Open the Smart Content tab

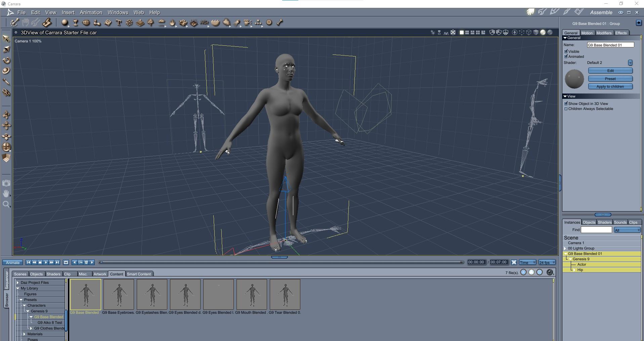click(x=139, y=274)
